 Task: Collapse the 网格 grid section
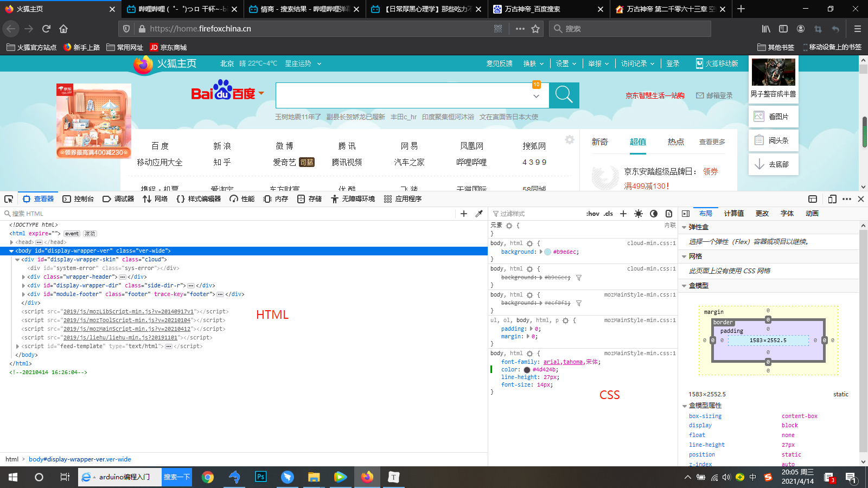click(684, 256)
